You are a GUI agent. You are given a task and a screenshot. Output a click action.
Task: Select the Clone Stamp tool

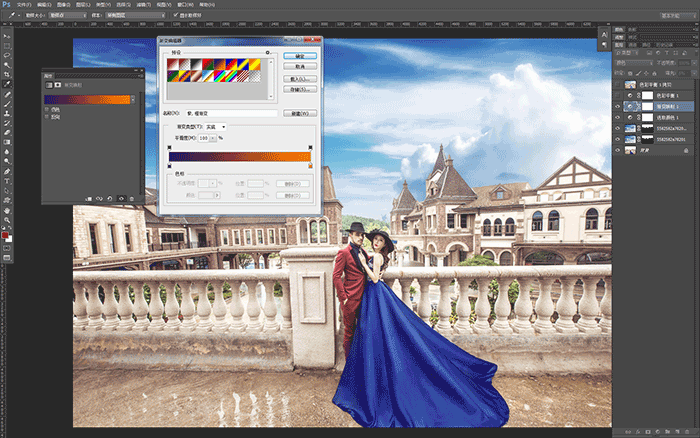pyautogui.click(x=7, y=113)
